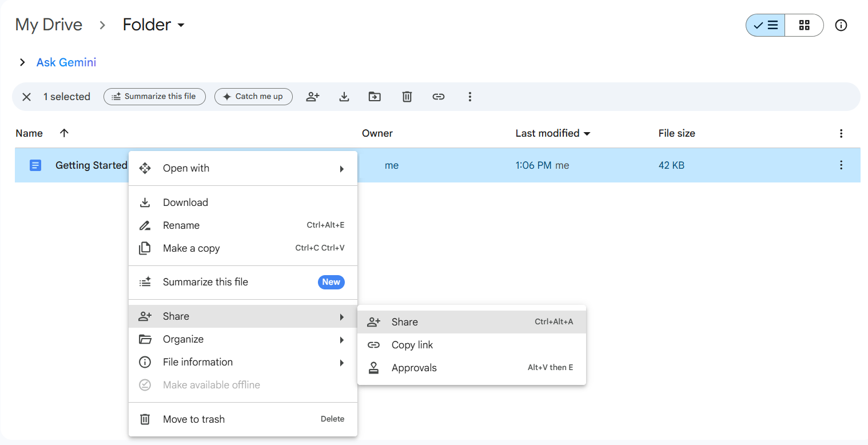Open column header more options

(x=841, y=133)
